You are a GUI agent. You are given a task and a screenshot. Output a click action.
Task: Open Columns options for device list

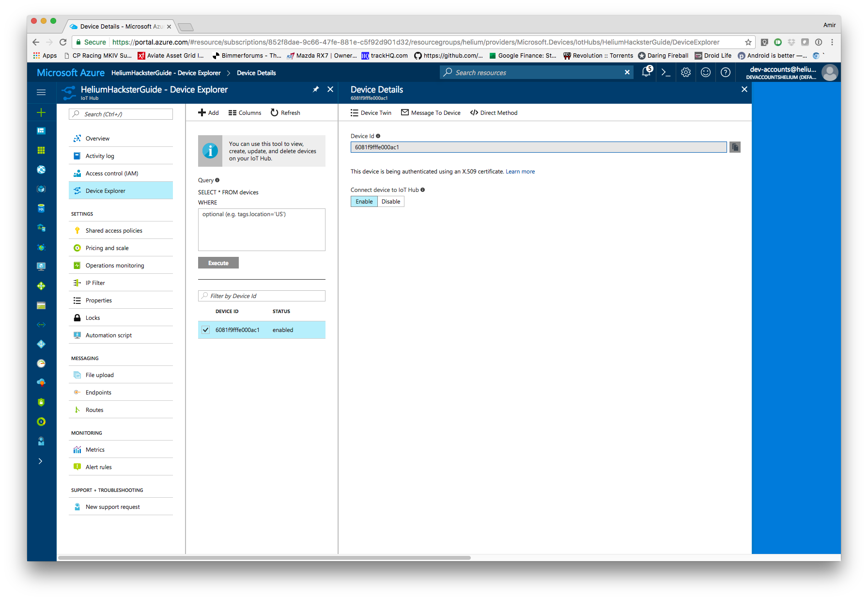pos(245,112)
